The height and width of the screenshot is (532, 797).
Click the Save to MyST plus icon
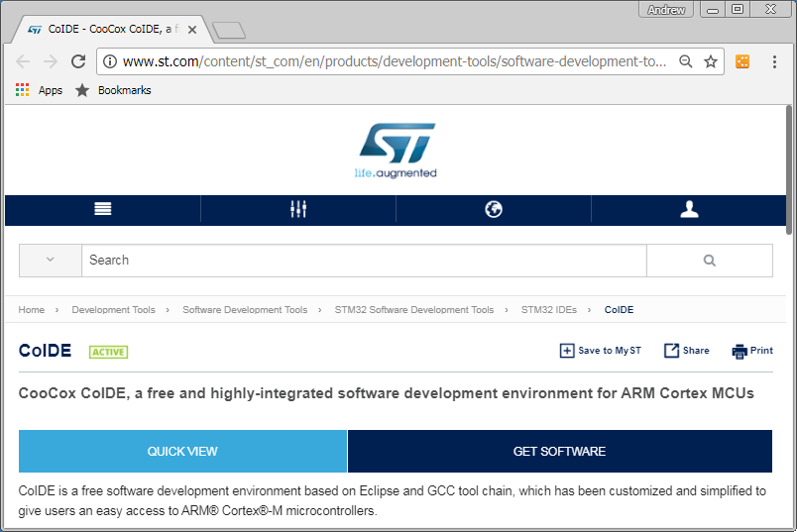pos(567,351)
